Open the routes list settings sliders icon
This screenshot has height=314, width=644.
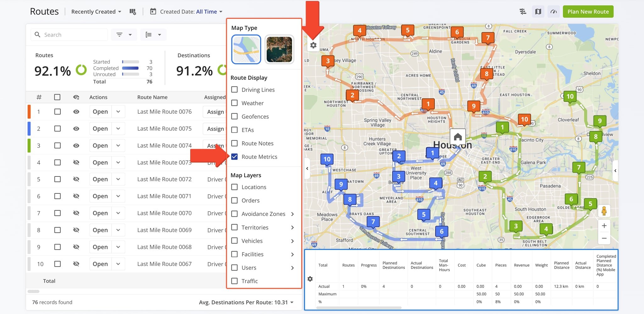pyautogui.click(x=523, y=11)
